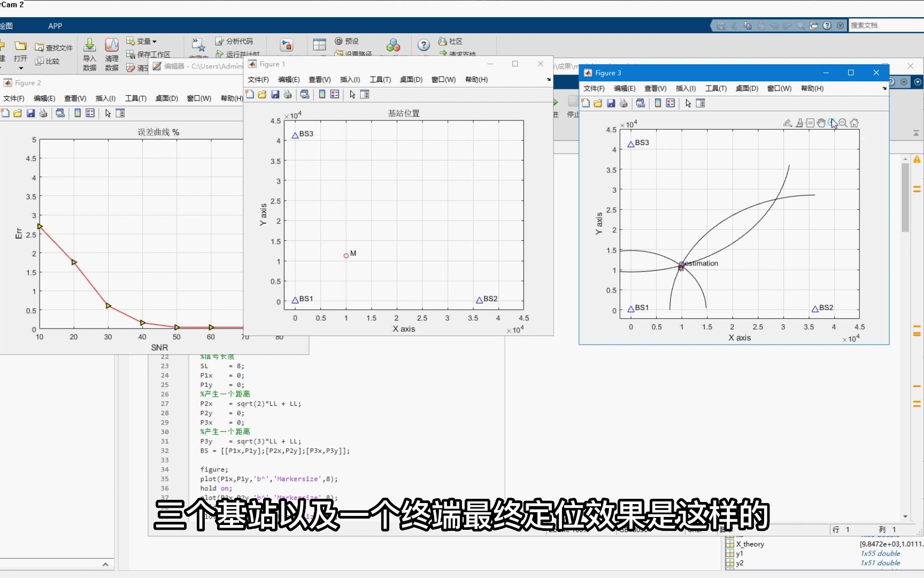This screenshot has height=578, width=924.
Task: Open 工具(T) menu in Figure 3
Action: (x=715, y=88)
